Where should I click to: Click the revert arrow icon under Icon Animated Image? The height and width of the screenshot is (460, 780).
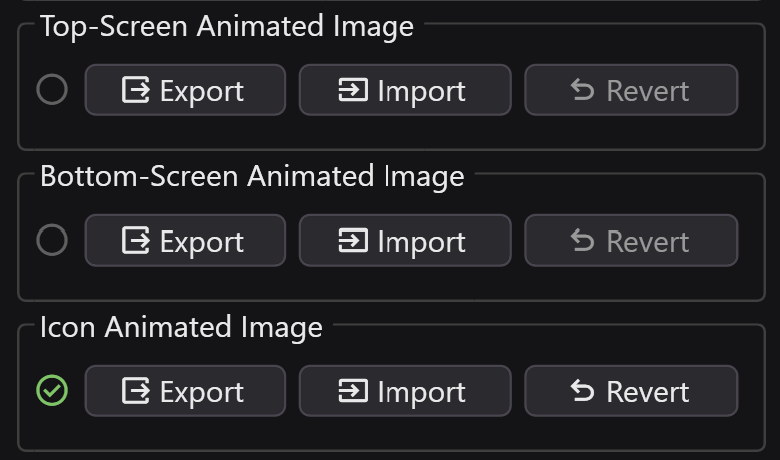(582, 391)
